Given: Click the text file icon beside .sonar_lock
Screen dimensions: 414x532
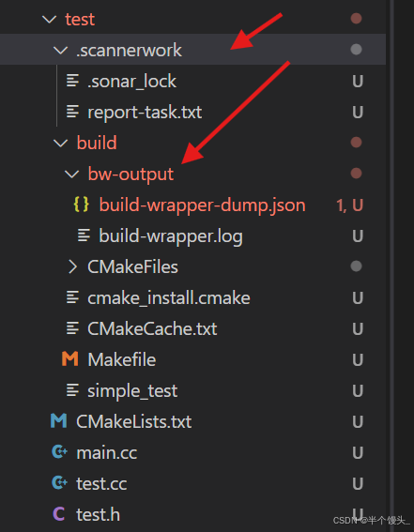Looking at the screenshot, I should coord(72,81).
